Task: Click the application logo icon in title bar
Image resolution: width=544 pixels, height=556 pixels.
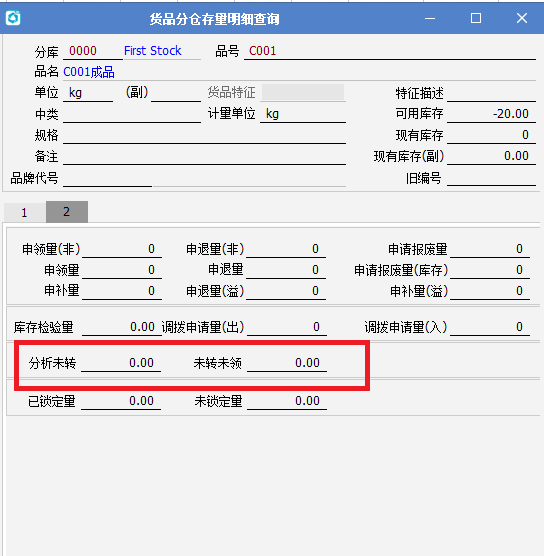Action: [x=13, y=18]
